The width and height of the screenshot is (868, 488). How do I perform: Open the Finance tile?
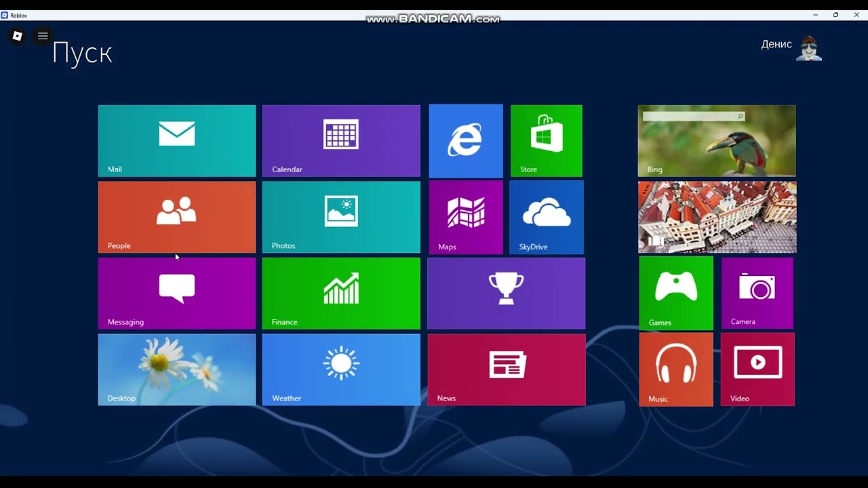[341, 293]
